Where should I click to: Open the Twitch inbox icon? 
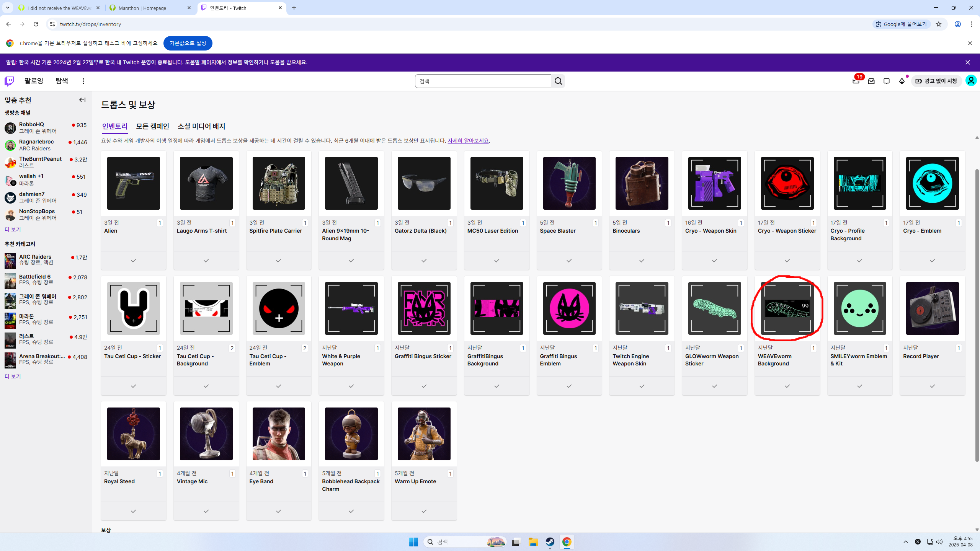(871, 81)
